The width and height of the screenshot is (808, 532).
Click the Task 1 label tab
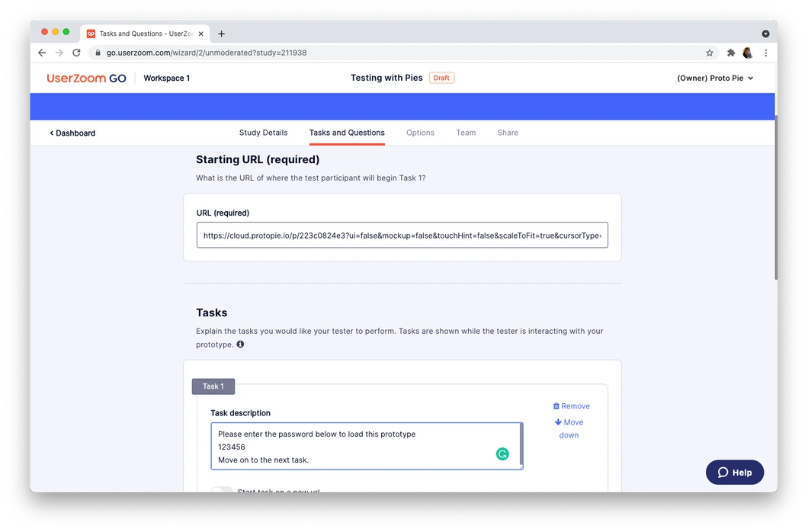tap(213, 386)
